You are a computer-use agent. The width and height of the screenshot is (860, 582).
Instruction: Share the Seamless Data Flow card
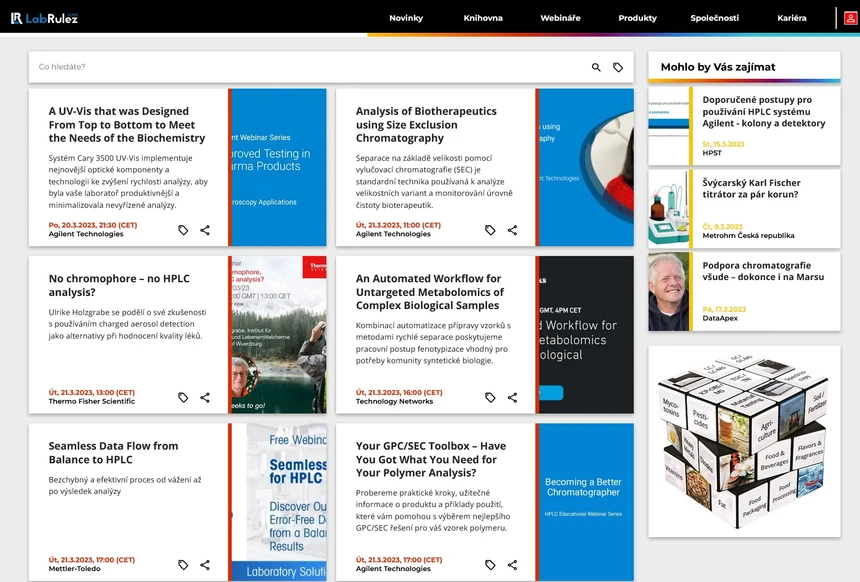coord(205,565)
